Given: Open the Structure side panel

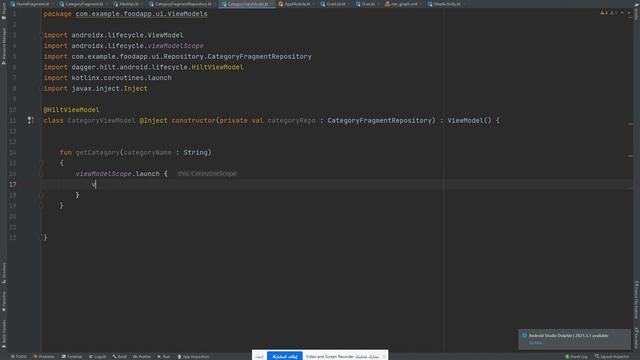Looking at the screenshot, I should pyautogui.click(x=4, y=273).
